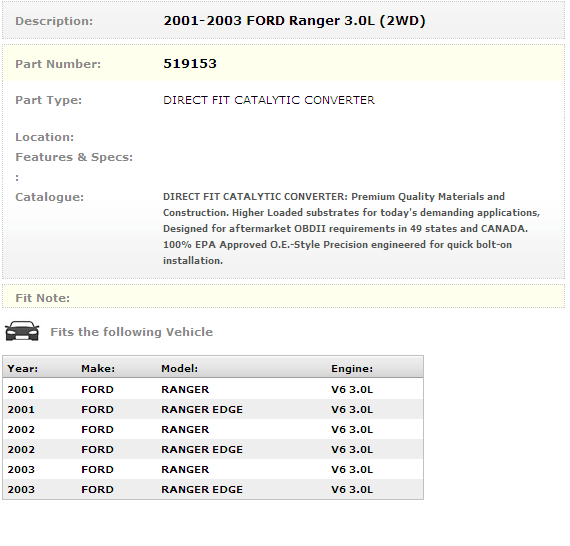Click FORD in the first 2001 RANGER row
570x546 pixels.
coord(97,389)
